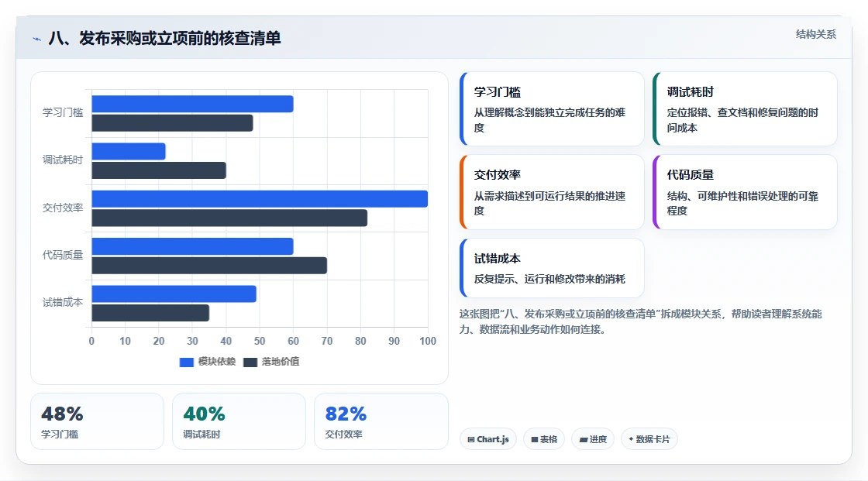The width and height of the screenshot is (868, 481).
Task: Click the icon in the 进度 tag
Action: click(x=584, y=439)
